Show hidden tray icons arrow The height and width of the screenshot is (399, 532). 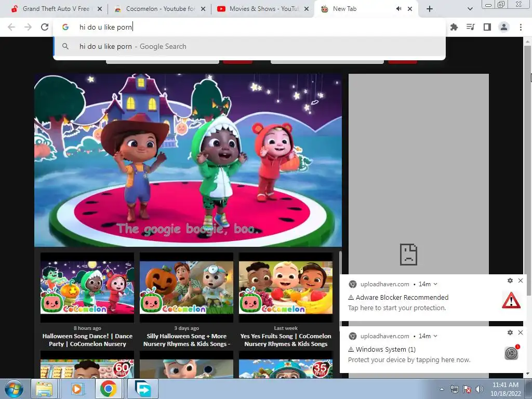tap(442, 389)
